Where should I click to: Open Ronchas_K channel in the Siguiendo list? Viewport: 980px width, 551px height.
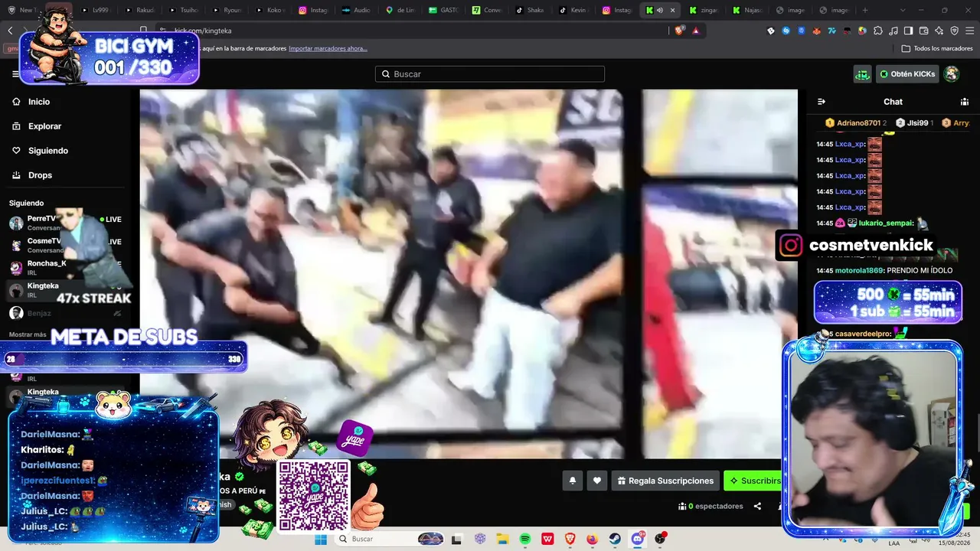pyautogui.click(x=65, y=267)
